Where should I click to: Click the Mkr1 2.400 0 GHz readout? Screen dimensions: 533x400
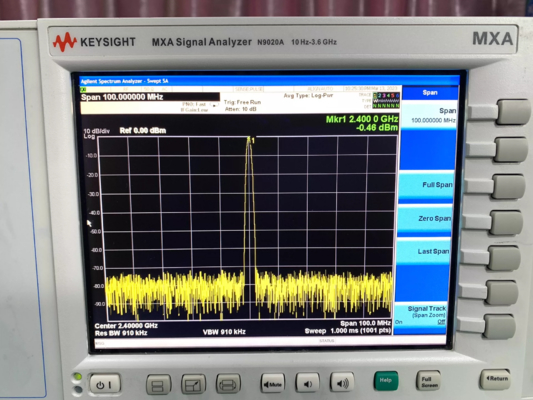tap(362, 119)
